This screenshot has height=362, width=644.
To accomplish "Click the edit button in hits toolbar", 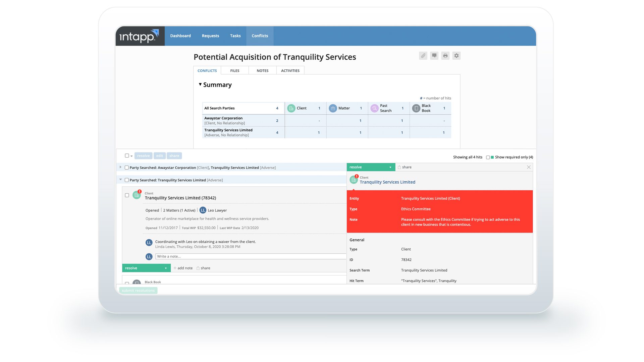I will (x=159, y=156).
